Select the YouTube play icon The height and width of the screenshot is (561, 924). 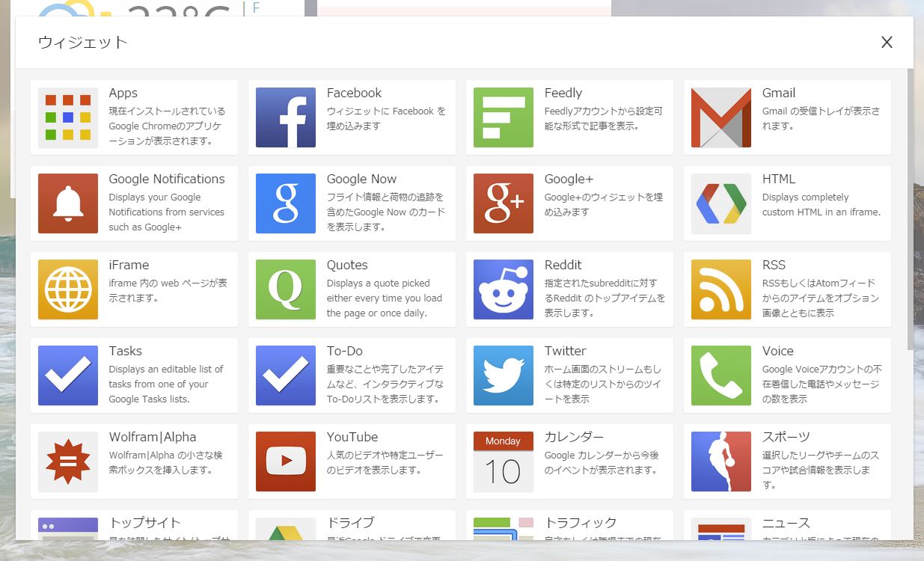pyautogui.click(x=286, y=462)
